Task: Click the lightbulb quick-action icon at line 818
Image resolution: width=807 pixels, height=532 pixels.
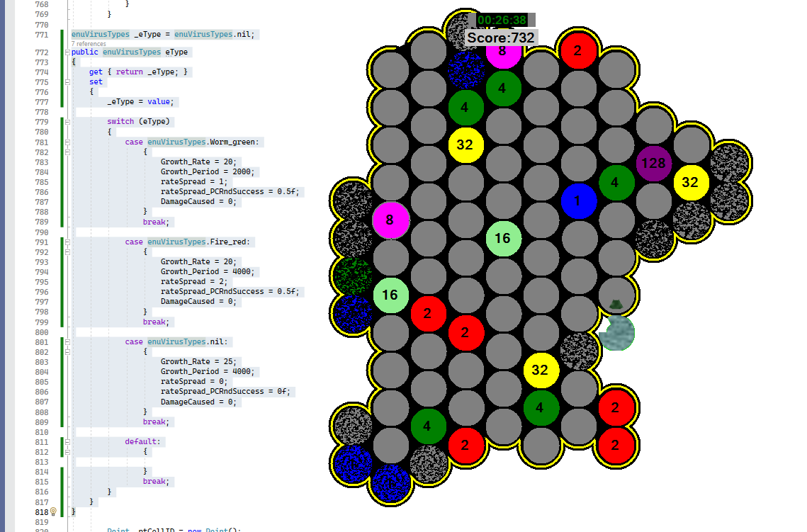Action: tap(53, 512)
